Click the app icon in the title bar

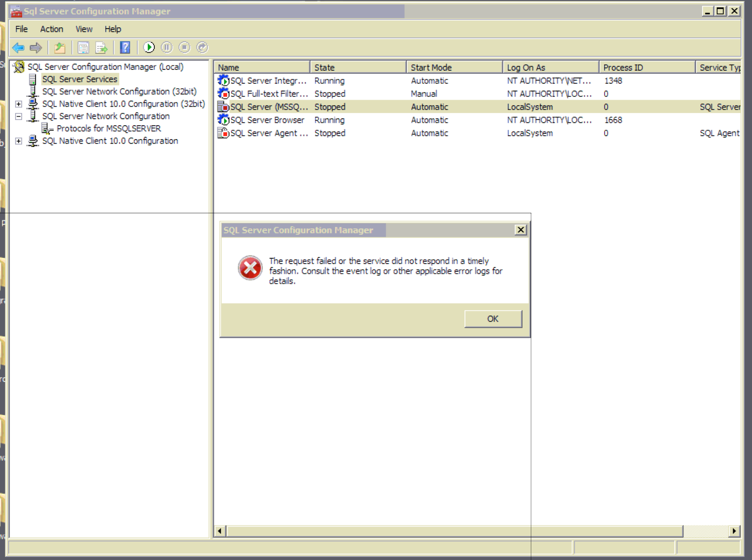pyautogui.click(x=16, y=11)
